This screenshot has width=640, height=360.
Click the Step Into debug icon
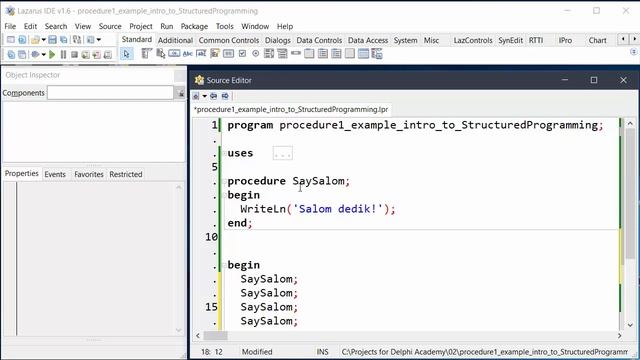tap(85, 54)
